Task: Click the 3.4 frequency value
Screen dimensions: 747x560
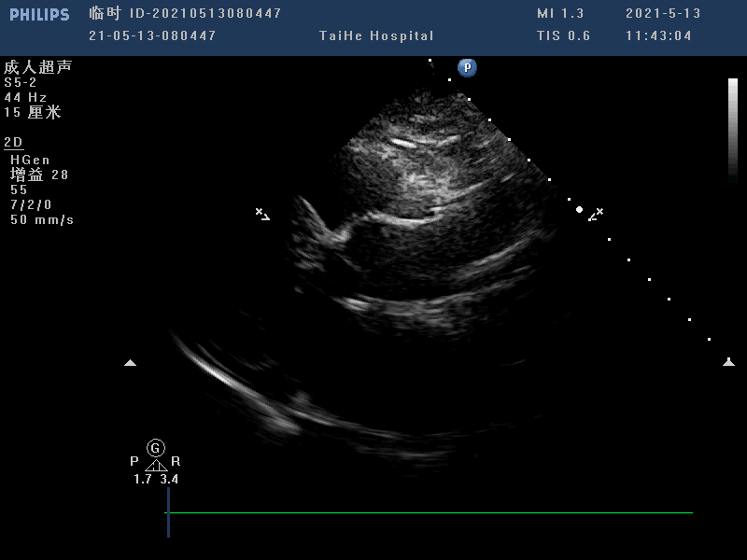Action: 169,479
